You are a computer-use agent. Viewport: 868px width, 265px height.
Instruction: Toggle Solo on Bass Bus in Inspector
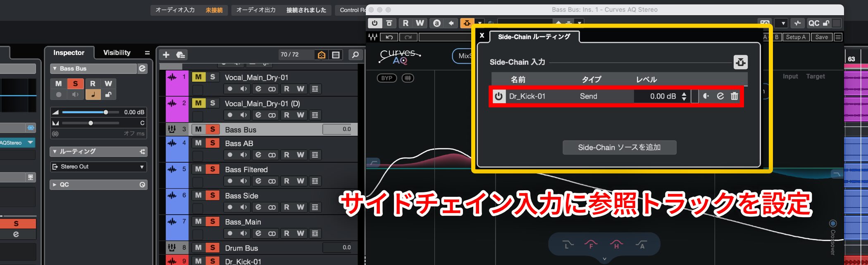tap(75, 83)
